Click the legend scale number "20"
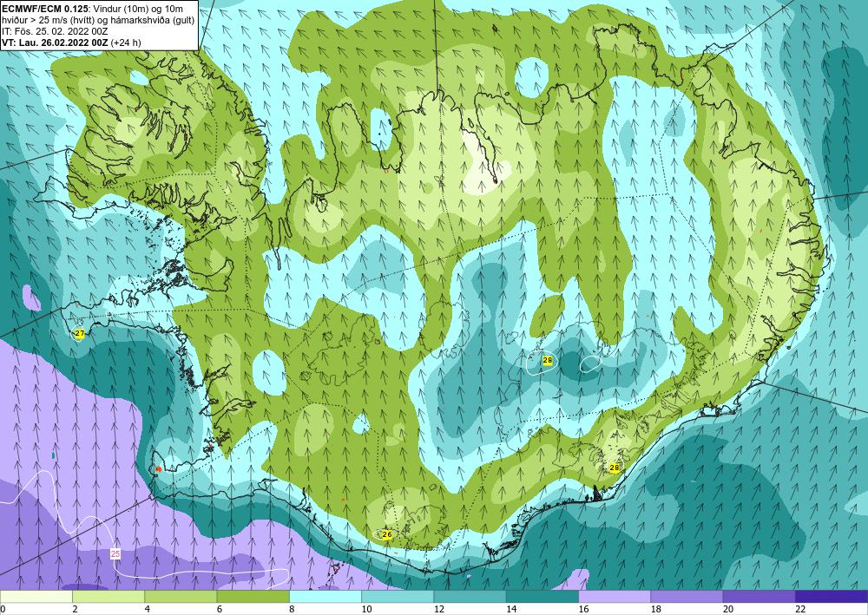 (x=727, y=609)
